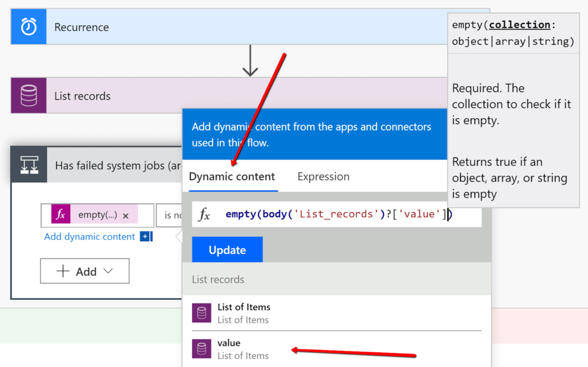Click the plus icon beside Add dynamic content
Image resolution: width=588 pixels, height=367 pixels.
pos(145,237)
